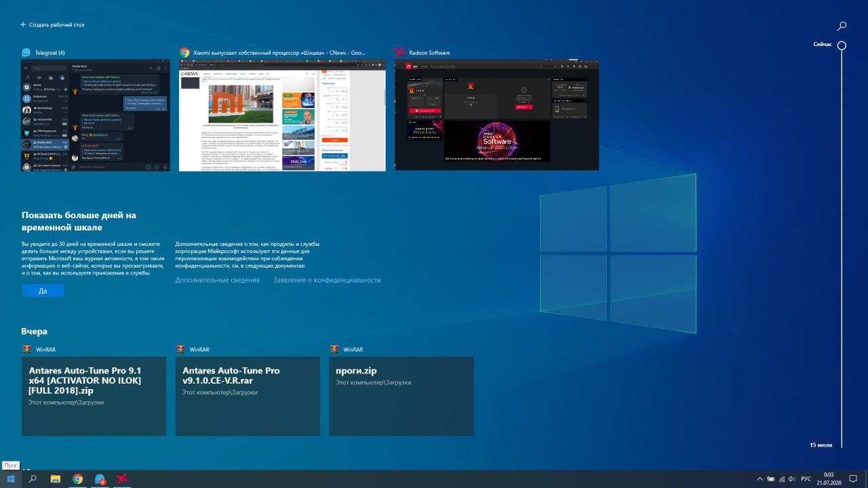Open the 'проги.zip' activity card
The width and height of the screenshot is (868, 488).
coord(401,396)
